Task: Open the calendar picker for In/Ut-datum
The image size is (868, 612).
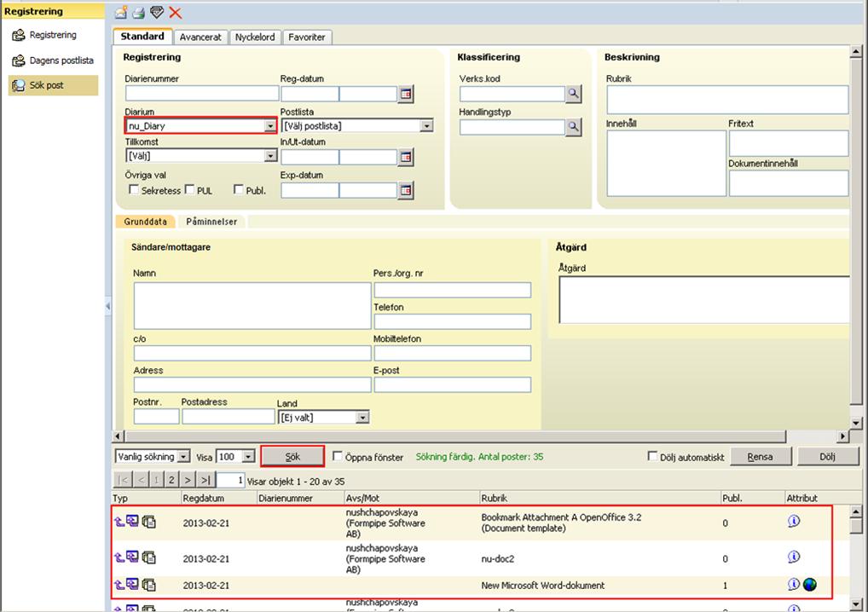Action: (406, 157)
